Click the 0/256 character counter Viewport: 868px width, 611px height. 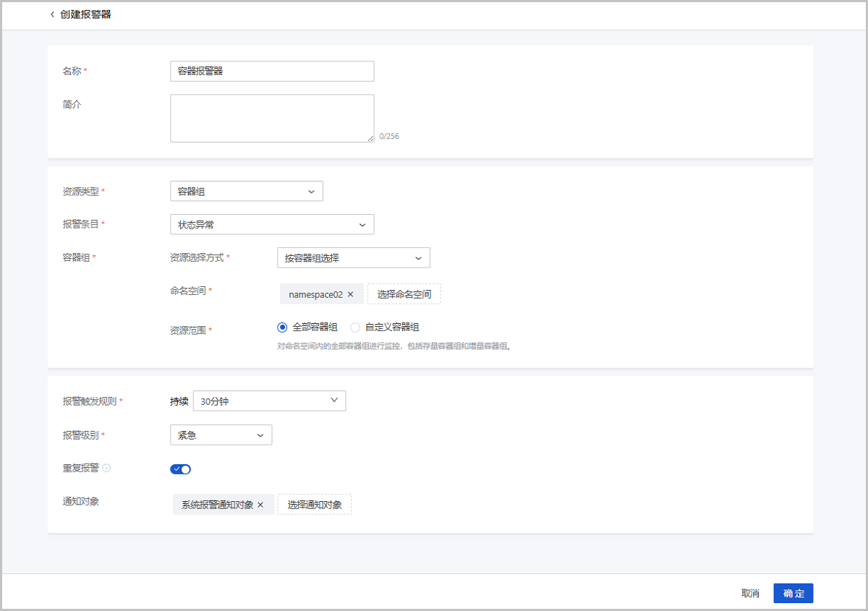click(389, 136)
